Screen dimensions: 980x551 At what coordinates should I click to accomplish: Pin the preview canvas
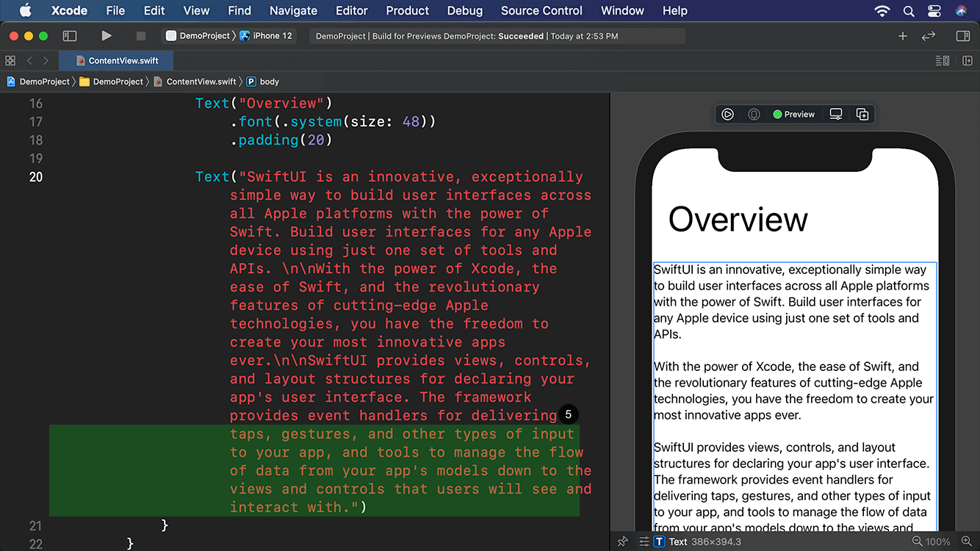tap(623, 541)
